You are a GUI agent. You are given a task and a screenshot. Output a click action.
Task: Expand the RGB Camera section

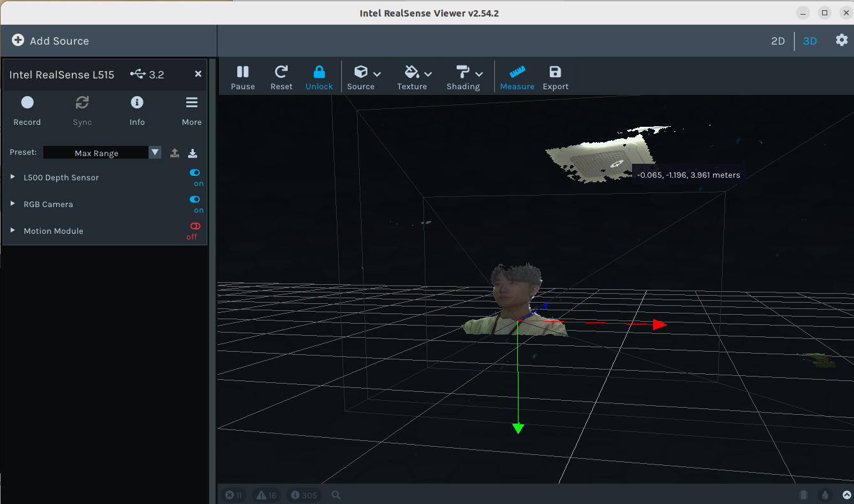[13, 204]
